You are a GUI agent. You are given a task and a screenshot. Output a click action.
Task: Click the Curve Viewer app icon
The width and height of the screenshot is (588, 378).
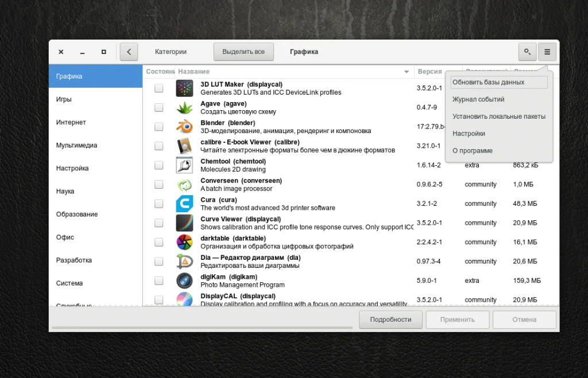[x=184, y=223]
